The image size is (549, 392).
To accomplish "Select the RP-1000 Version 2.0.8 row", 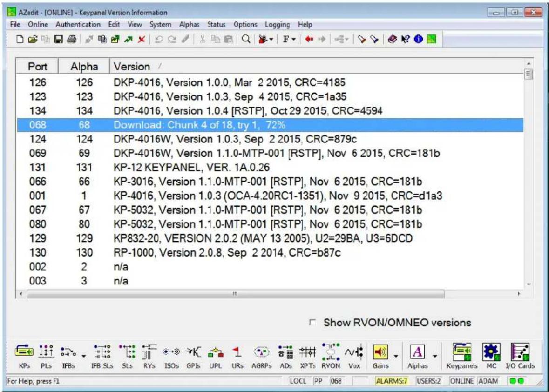I will point(270,252).
